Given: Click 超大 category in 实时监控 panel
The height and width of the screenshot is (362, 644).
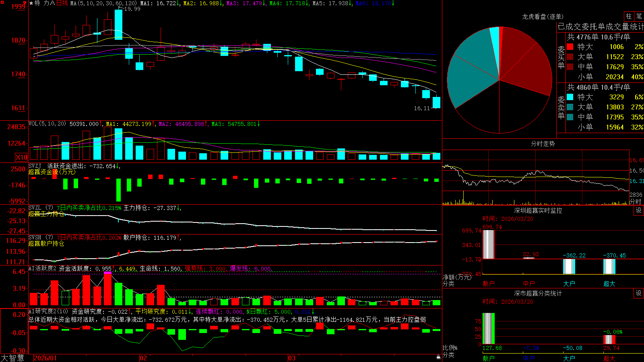Looking at the screenshot, I should pos(609,284).
